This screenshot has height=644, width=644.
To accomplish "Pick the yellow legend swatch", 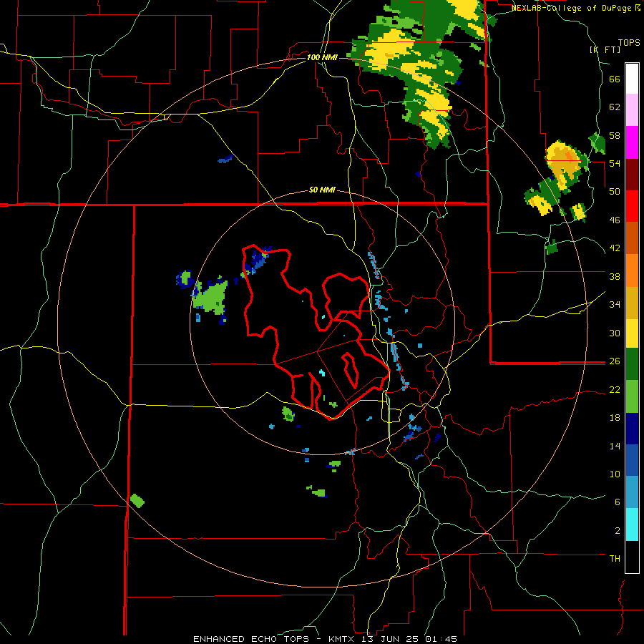I will (632, 333).
